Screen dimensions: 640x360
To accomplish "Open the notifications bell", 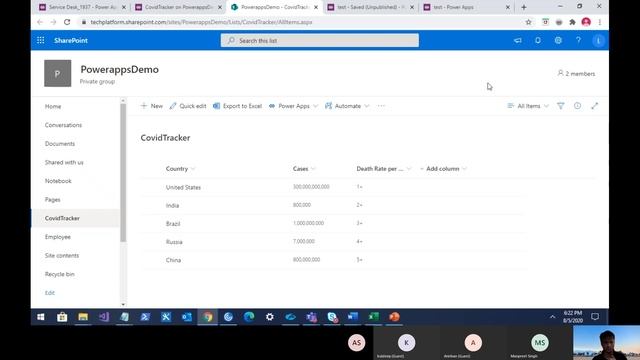I will coord(538,40).
